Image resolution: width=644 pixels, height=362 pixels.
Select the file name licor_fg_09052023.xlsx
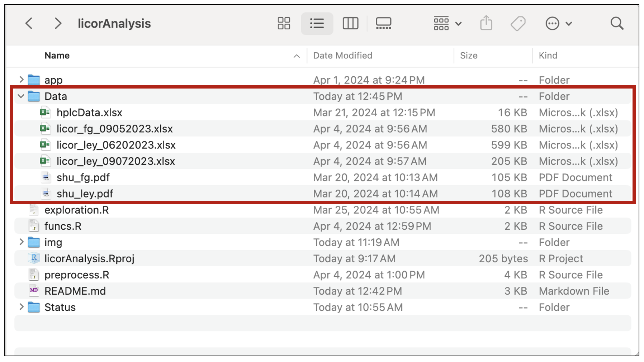(115, 129)
